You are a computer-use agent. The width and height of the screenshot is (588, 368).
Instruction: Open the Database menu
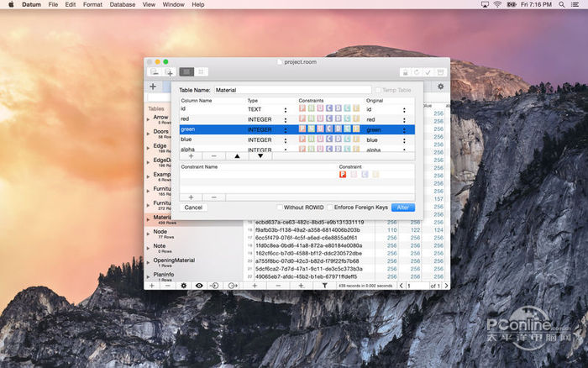coord(122,5)
